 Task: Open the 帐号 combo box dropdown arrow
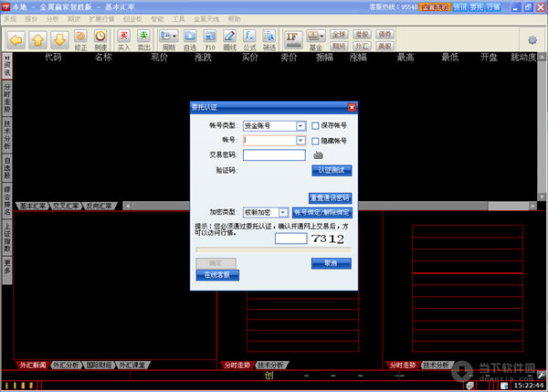tap(300, 141)
